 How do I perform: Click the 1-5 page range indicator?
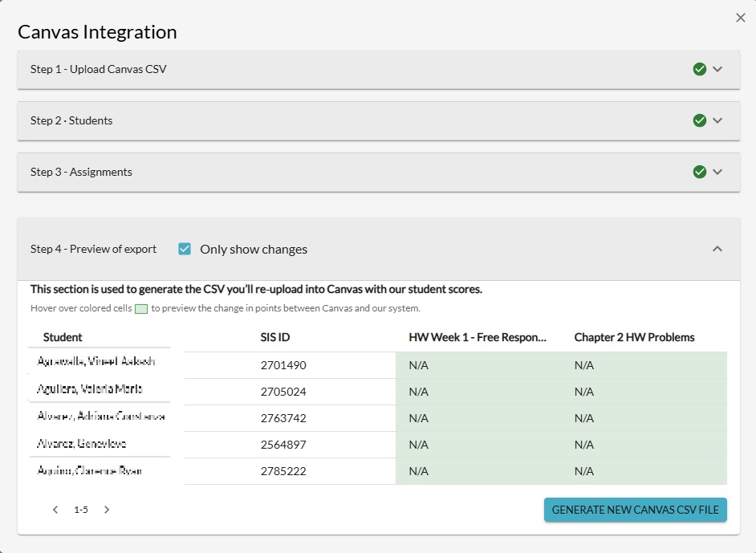[x=81, y=510]
